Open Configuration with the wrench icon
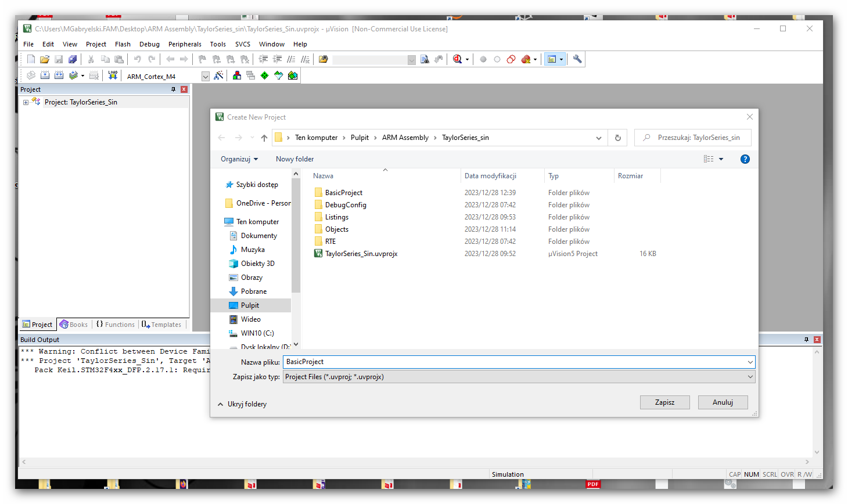The width and height of the screenshot is (848, 504). coord(577,59)
